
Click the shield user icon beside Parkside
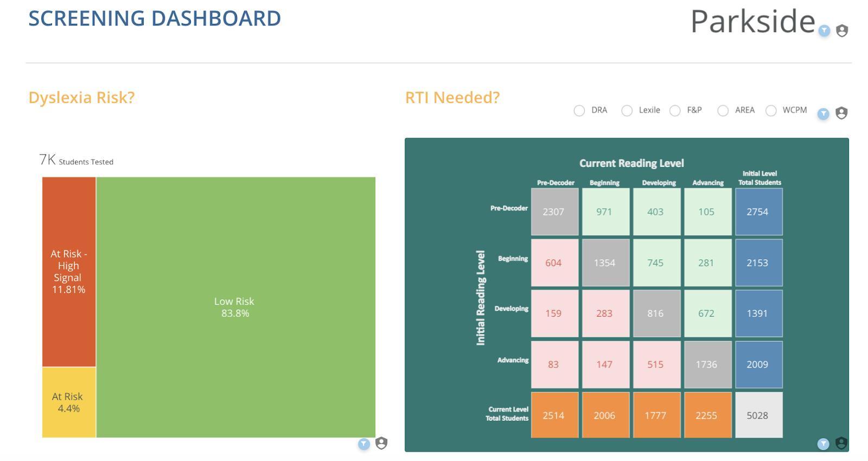point(842,30)
